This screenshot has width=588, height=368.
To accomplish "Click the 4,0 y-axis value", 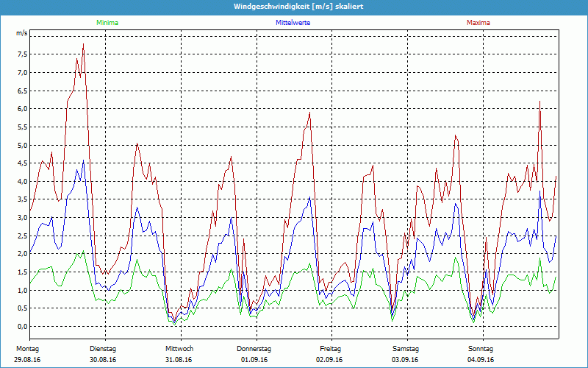I will 22,181.
